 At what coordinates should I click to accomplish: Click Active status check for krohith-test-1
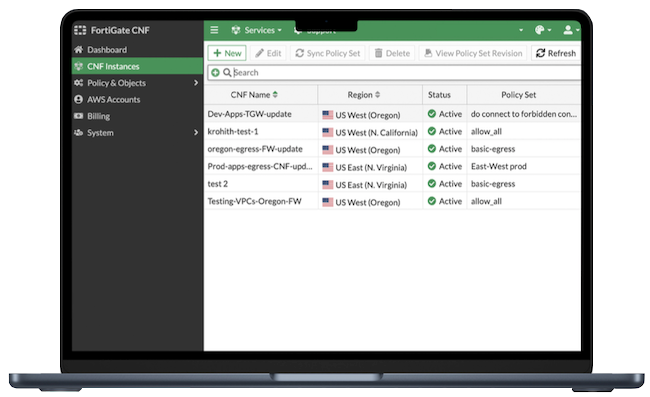(432, 131)
